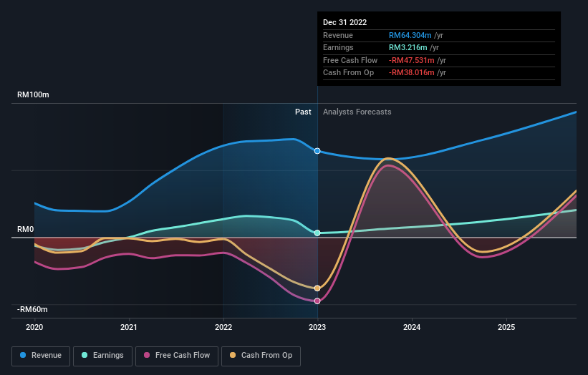Click the 2023 x-axis label
588x375 pixels.
(x=317, y=327)
